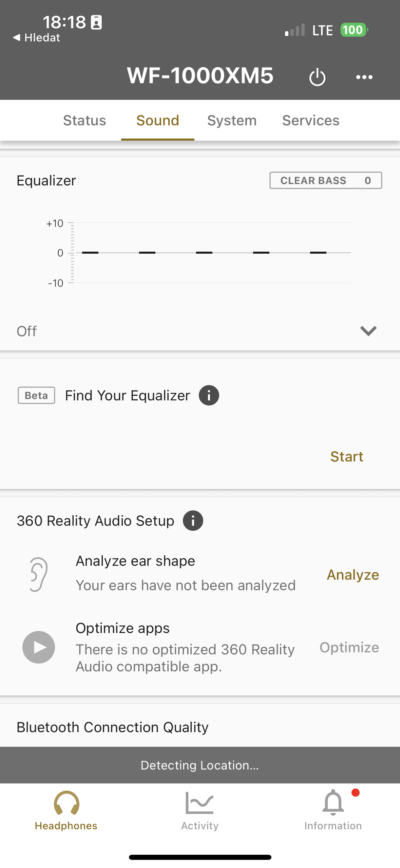This screenshot has height=868, width=400.
Task: Expand the equalizer preset chevron
Action: point(368,331)
